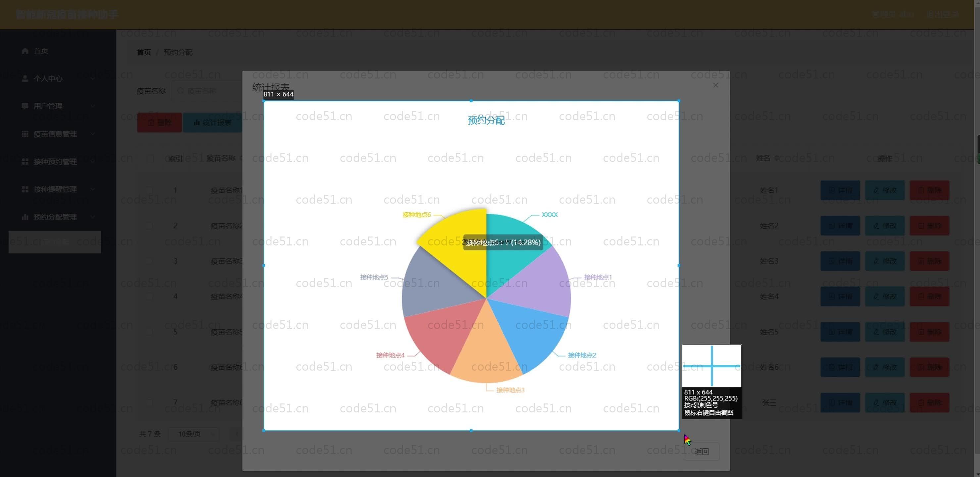Click 修改 button for 姓名1 row
Image resolution: width=980 pixels, height=477 pixels.
[x=885, y=190]
